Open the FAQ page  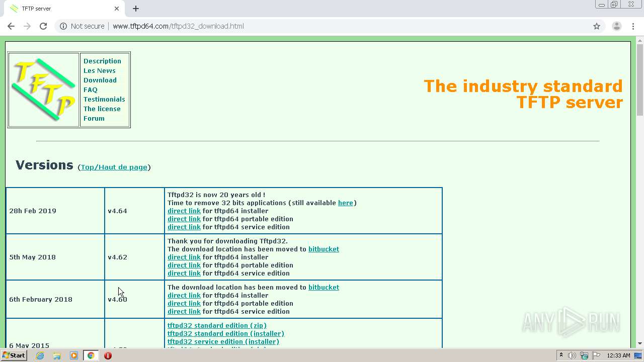pos(90,89)
